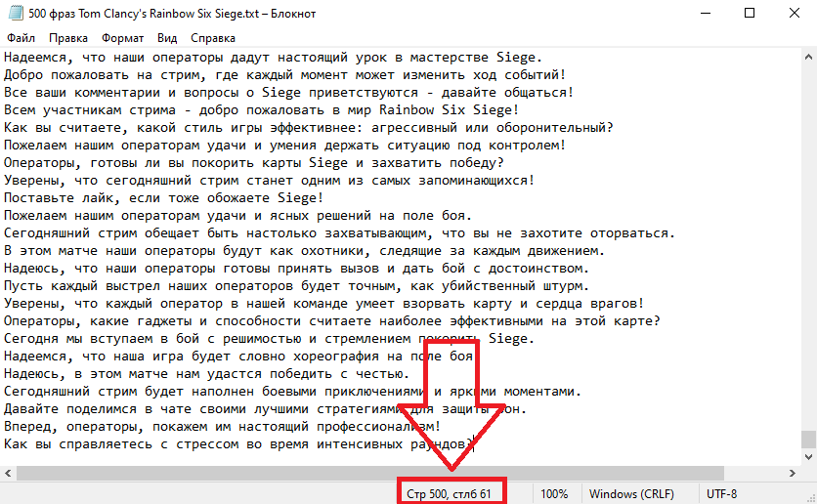
Task: Click the horizontal scrollbar left arrow
Action: click(x=9, y=473)
